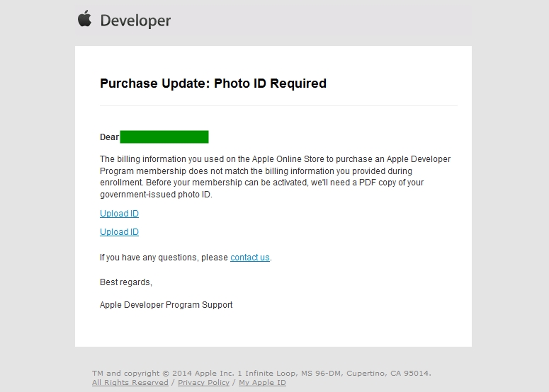549x392 pixels.
Task: Click the Apple Developer Program Support signature
Action: tap(166, 305)
